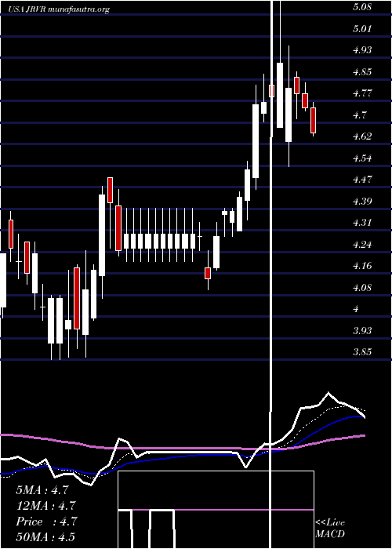Click the 4.93 price axis label
The height and width of the screenshot is (549, 392).
click(x=362, y=50)
